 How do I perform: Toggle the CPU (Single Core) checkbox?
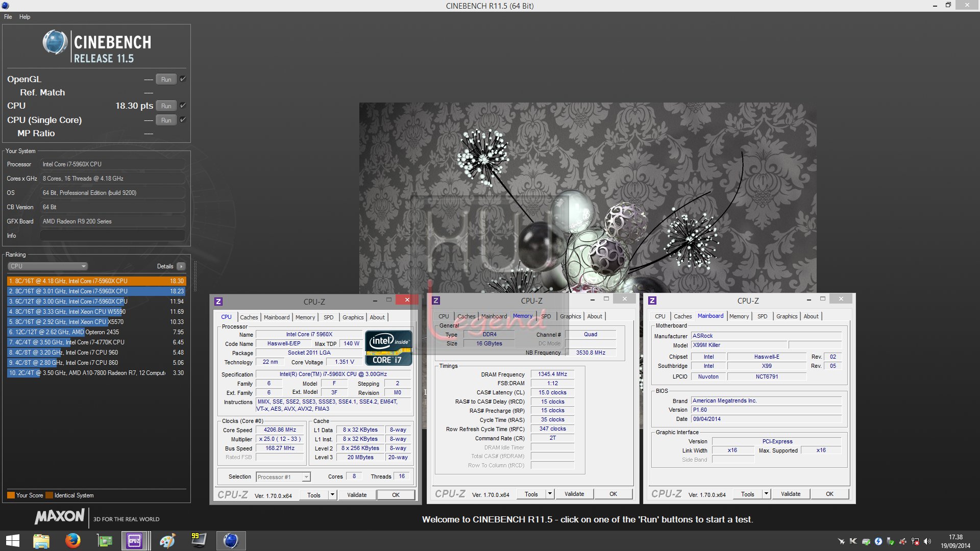(183, 120)
